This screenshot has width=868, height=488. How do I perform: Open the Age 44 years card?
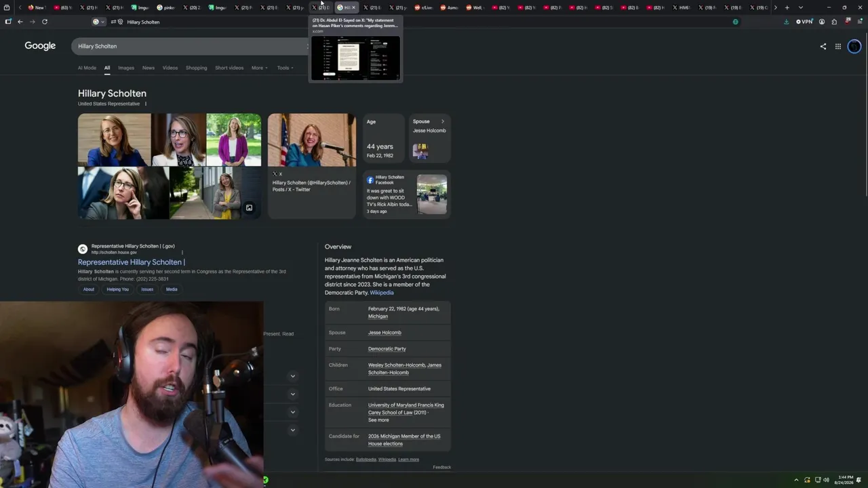pos(383,139)
